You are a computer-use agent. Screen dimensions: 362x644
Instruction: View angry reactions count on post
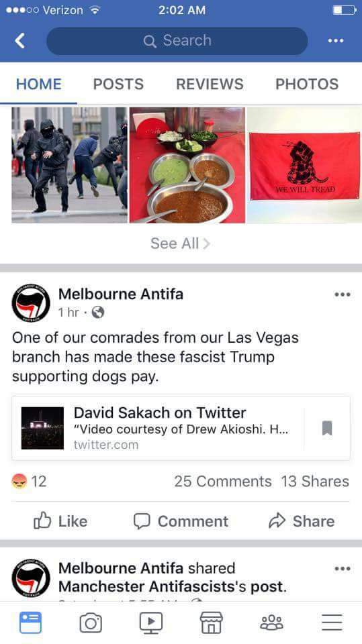coord(29,481)
